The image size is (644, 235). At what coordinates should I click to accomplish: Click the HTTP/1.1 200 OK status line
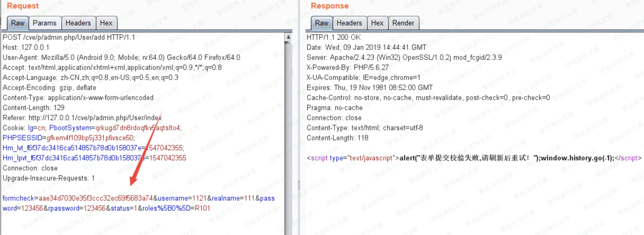pyautogui.click(x=333, y=37)
